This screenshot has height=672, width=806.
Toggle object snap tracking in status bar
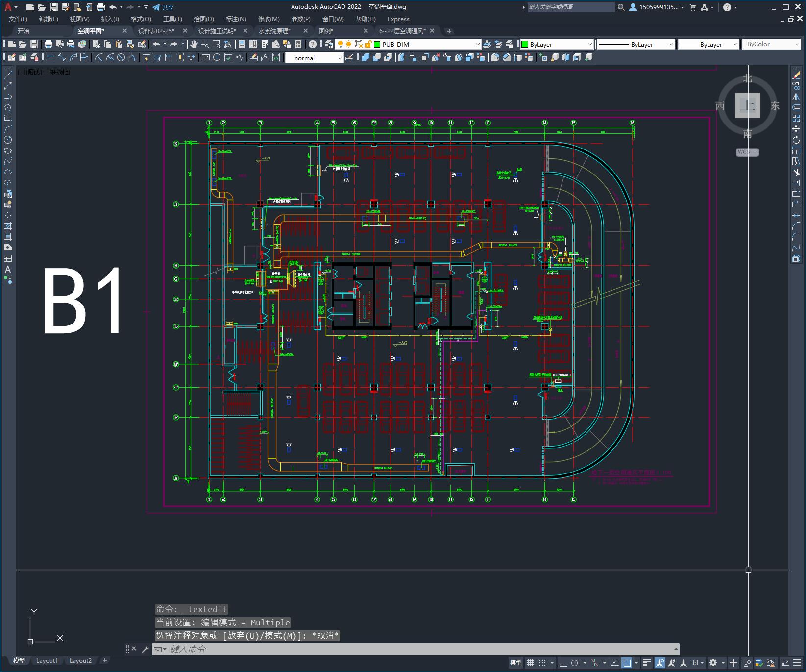coord(614,663)
